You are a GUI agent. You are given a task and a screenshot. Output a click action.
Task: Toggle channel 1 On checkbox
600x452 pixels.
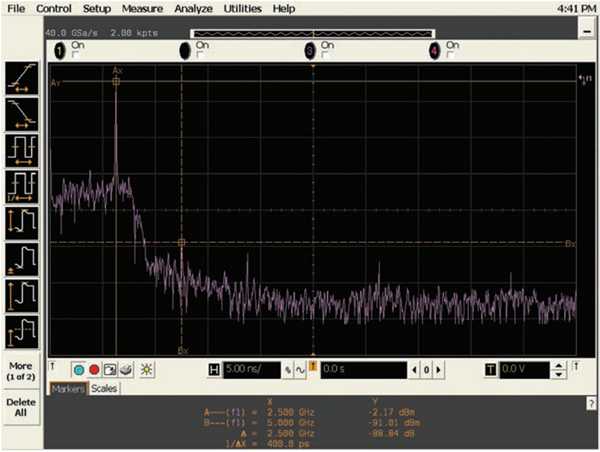tap(75, 55)
